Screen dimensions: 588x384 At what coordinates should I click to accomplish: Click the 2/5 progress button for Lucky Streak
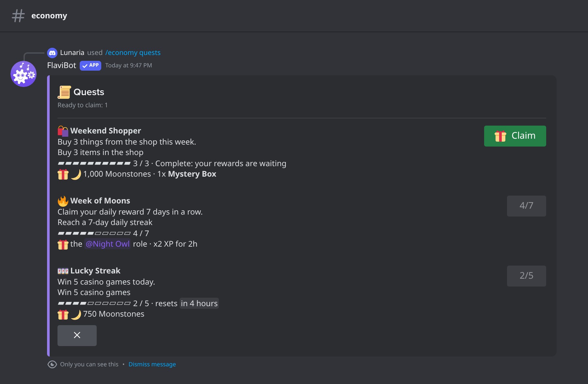point(527,276)
